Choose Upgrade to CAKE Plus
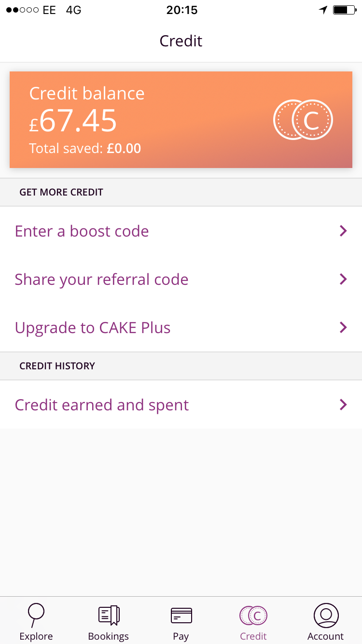362x644 pixels. pyautogui.click(x=93, y=328)
